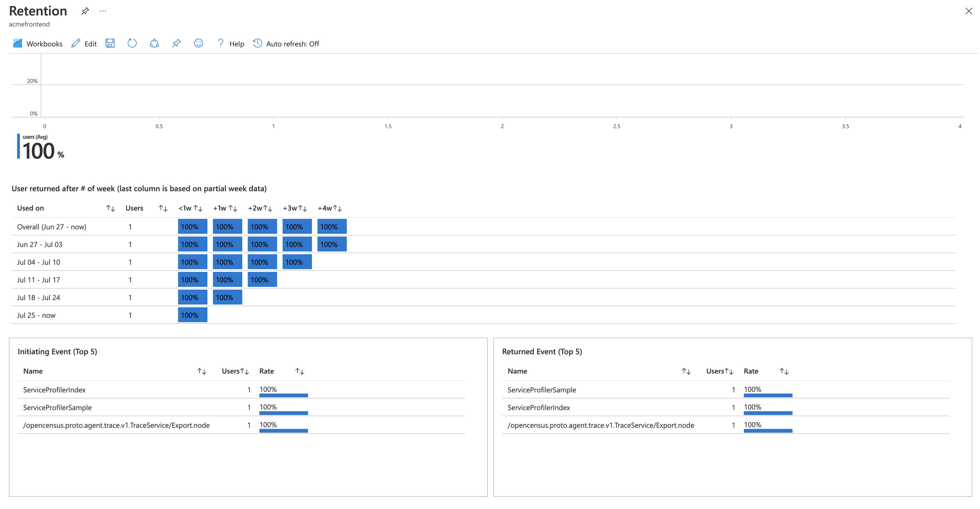Open the Workbooks gallery
Image resolution: width=980 pixels, height=509 pixels.
point(38,44)
